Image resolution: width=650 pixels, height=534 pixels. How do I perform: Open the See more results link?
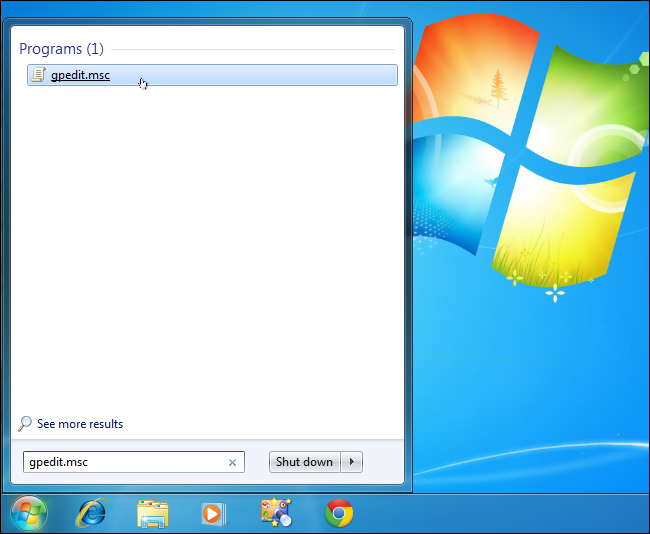coord(80,424)
